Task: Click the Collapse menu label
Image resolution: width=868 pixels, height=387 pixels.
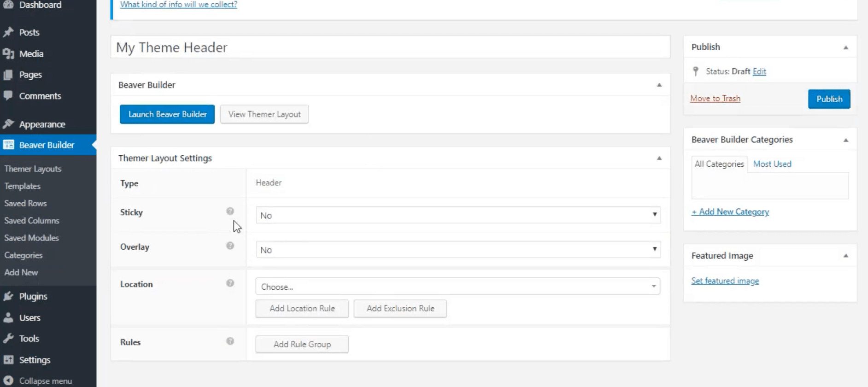Action: tap(46, 381)
